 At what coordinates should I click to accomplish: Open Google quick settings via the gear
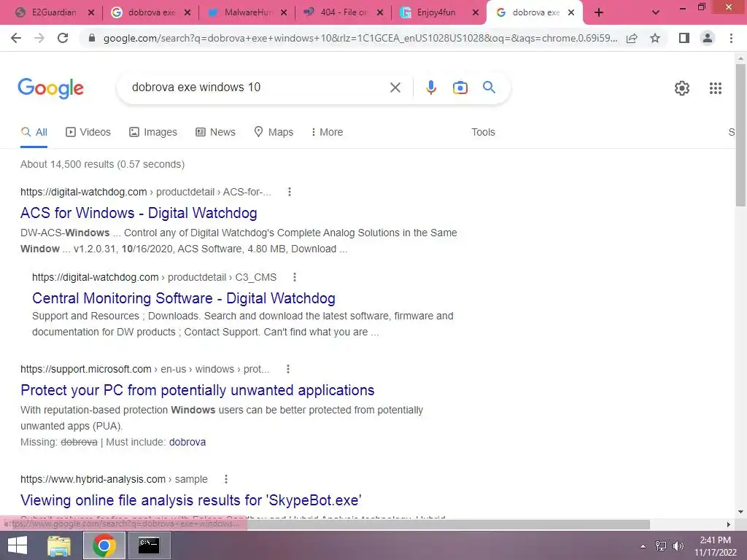point(682,88)
